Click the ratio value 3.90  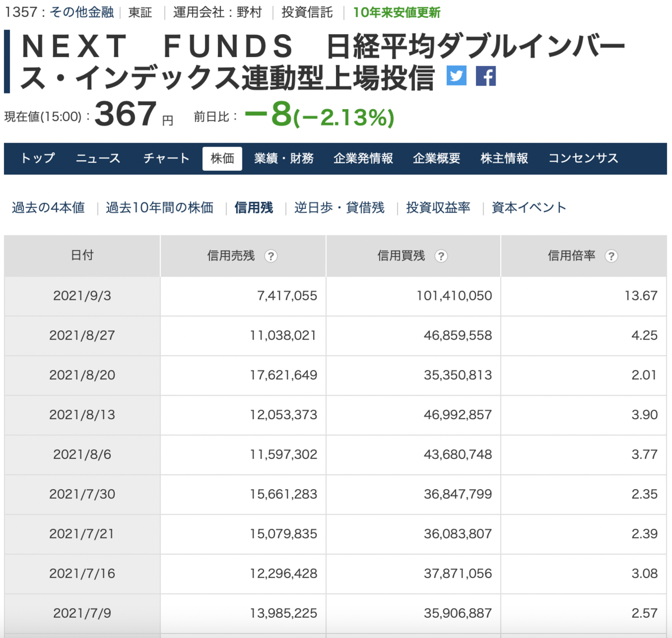tap(645, 415)
